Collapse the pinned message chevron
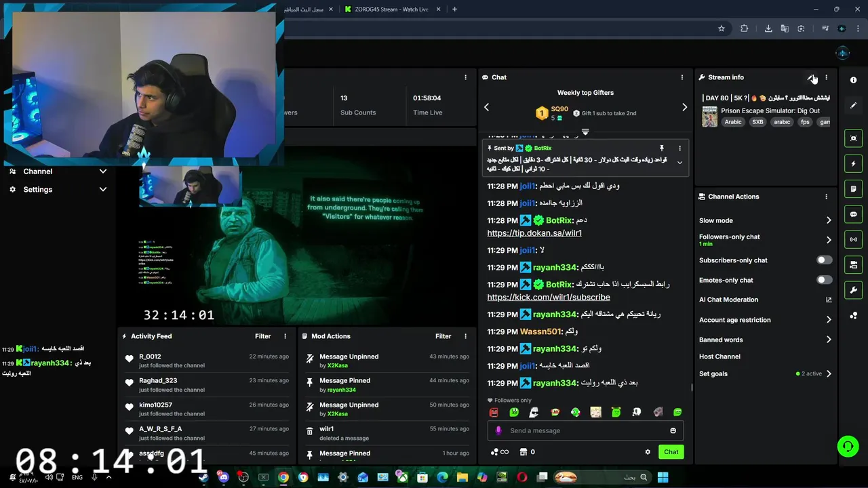The width and height of the screenshot is (868, 488). tap(679, 163)
